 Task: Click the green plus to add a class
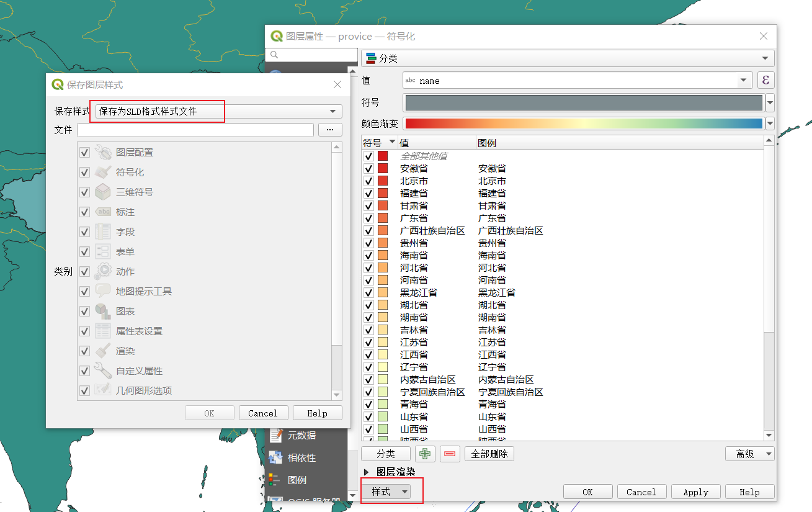(425, 454)
